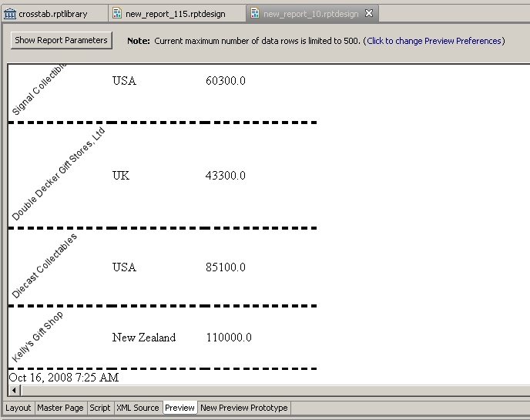530x420 pixels.
Task: Select the new_report_10.rptdesign tab
Action: coord(312,14)
